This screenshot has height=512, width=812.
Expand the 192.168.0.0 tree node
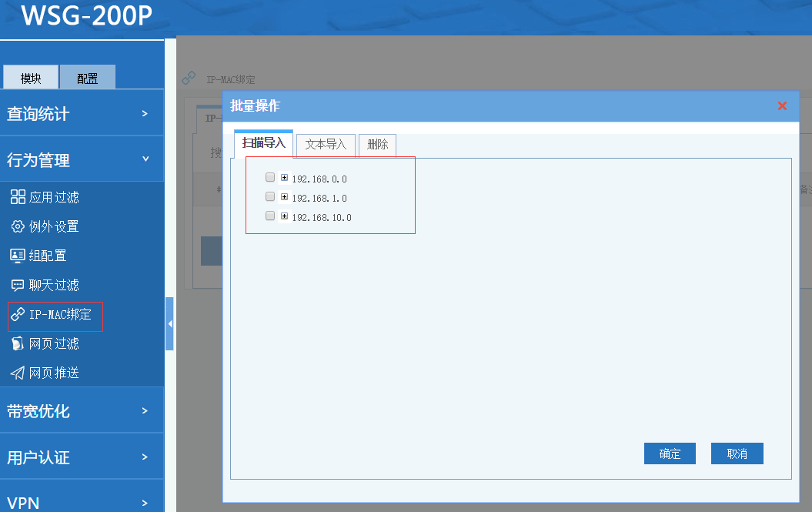click(284, 177)
